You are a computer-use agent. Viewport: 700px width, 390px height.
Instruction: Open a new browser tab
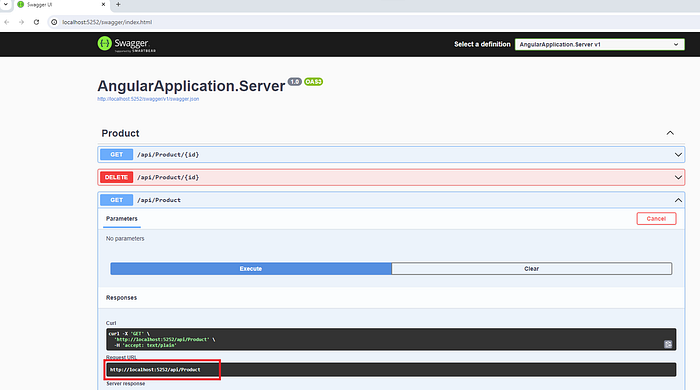118,4
